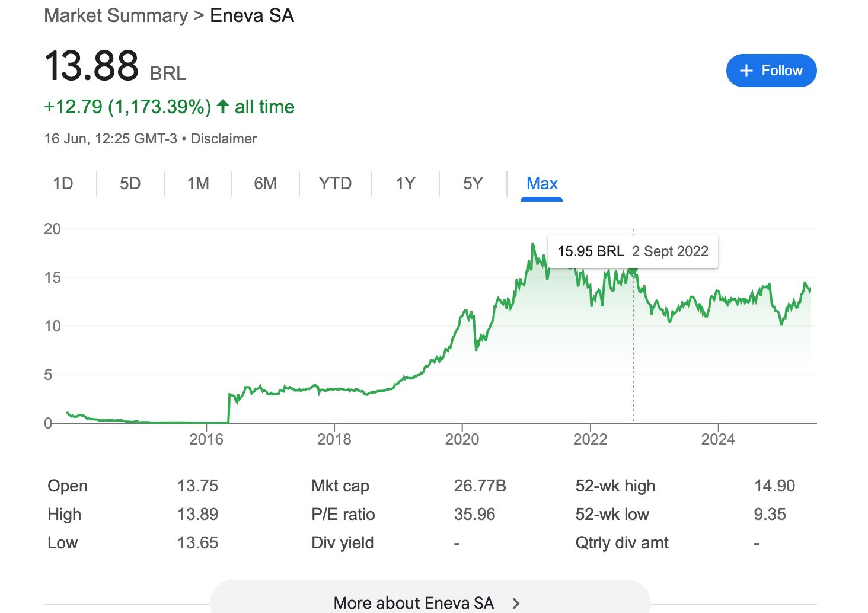Open the Disclaimer link
Viewport: 868px width, 613px height.
224,139
